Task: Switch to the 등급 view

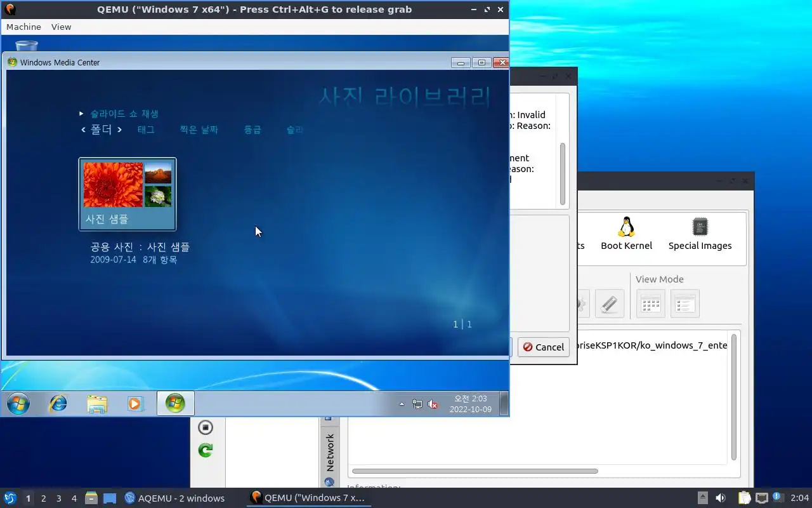Action: pyautogui.click(x=252, y=130)
